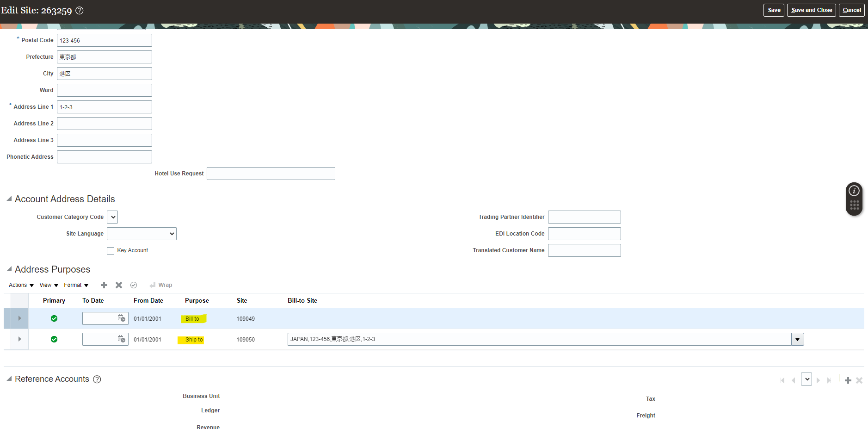The height and width of the screenshot is (429, 868).
Task: Click the To Date column header
Action: 93,301
